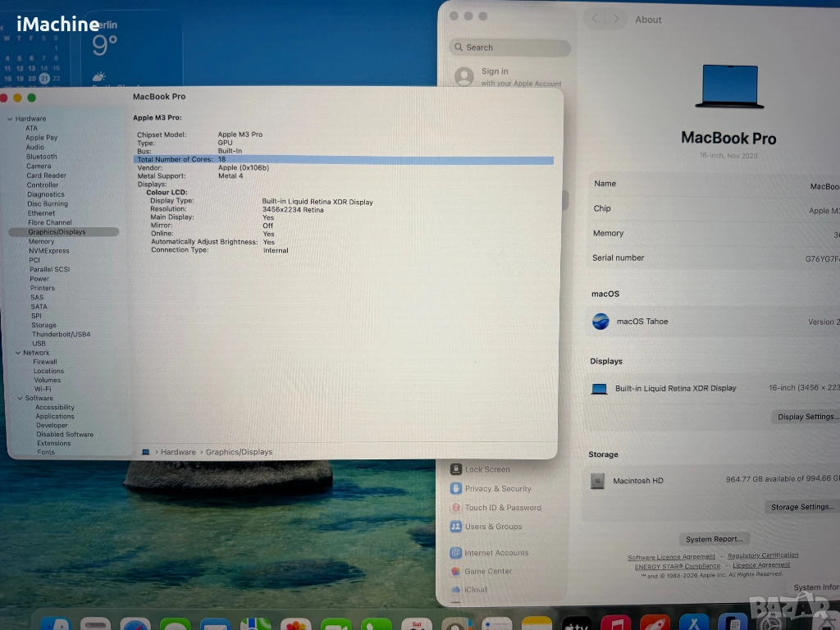Open Storage Settings button
Viewport: 840px width, 630px height.
coord(802,507)
